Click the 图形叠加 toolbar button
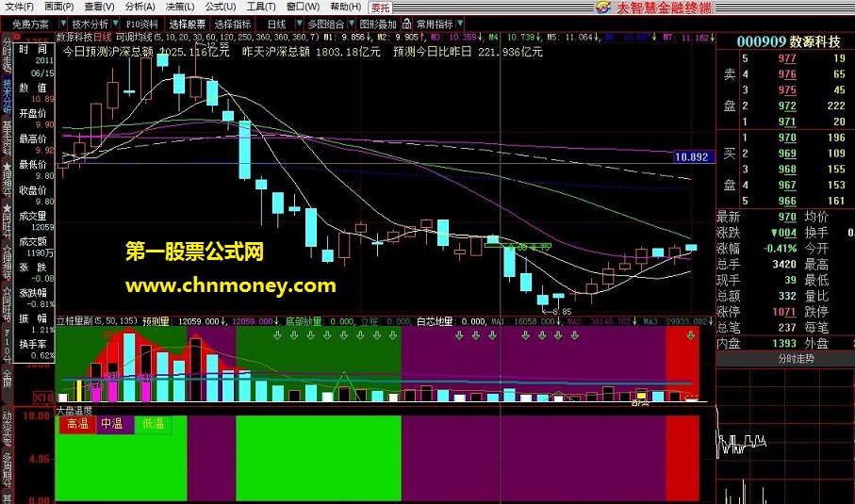Image resolution: width=855 pixels, height=504 pixels. [378, 24]
